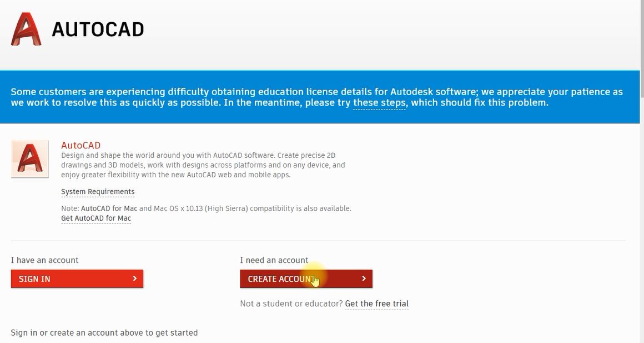Click the red AutoCAD logo in header
644x343 pixels.
point(26,29)
